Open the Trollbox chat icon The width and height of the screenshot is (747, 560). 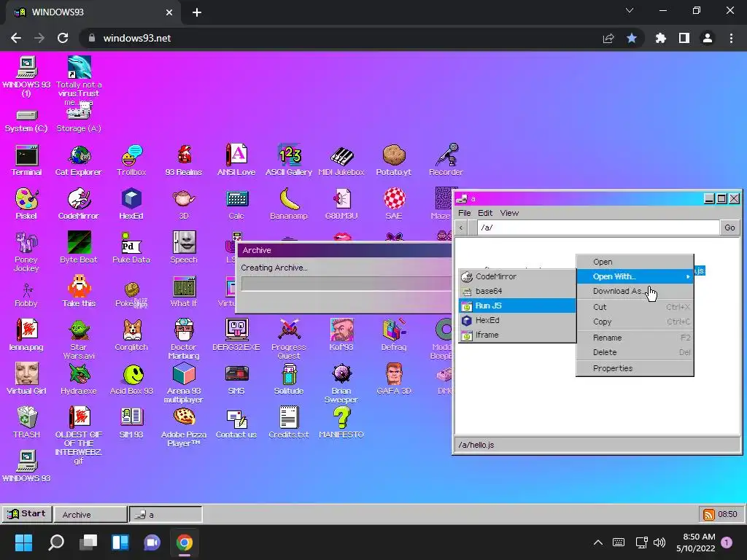[131, 160]
